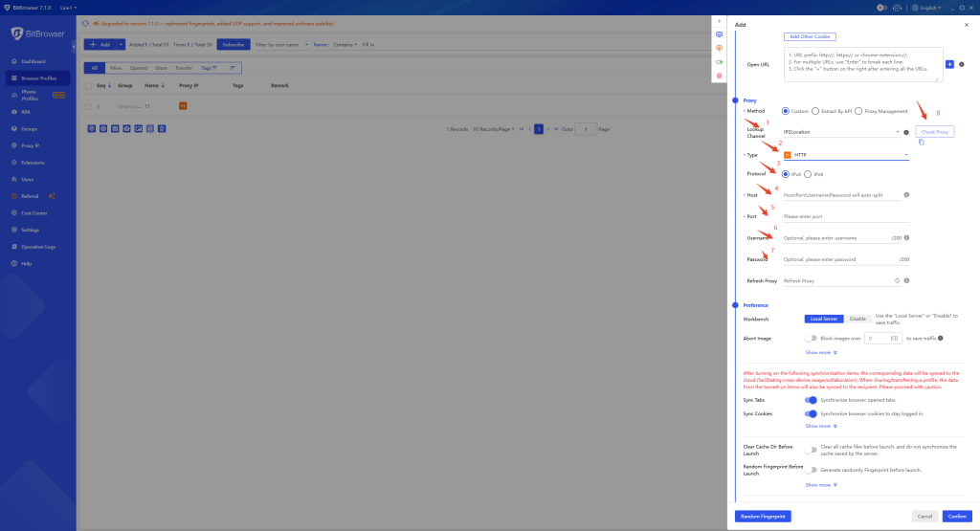Image resolution: width=980 pixels, height=531 pixels.
Task: Collapse the side panel using the arrow icon
Action: tap(719, 20)
